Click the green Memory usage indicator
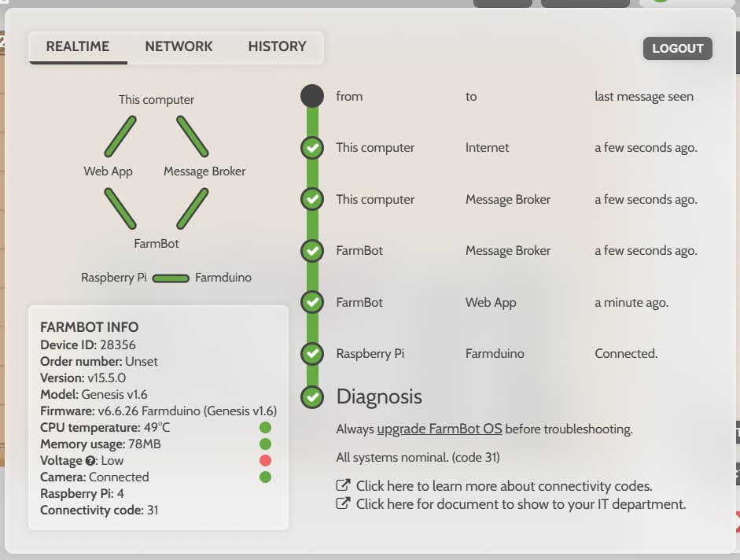The image size is (740, 560). (x=265, y=444)
